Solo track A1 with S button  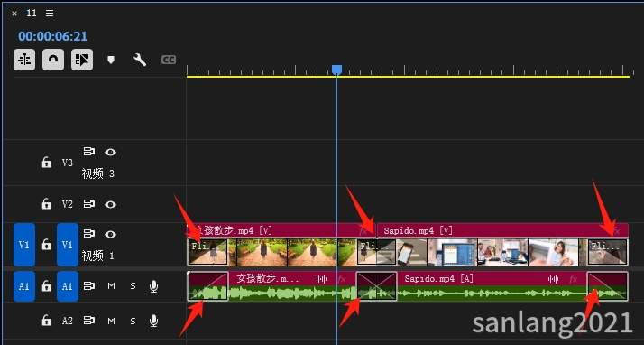(133, 286)
